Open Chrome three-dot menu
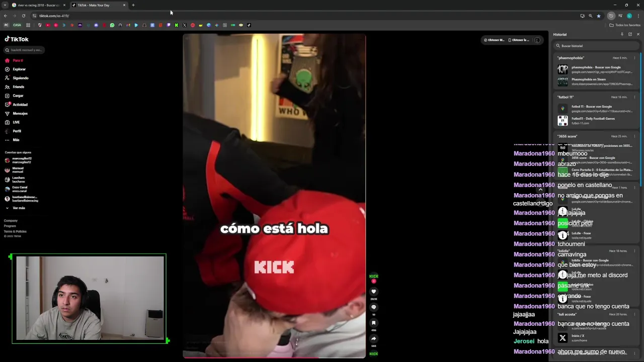This screenshot has width=644, height=362. (638, 16)
